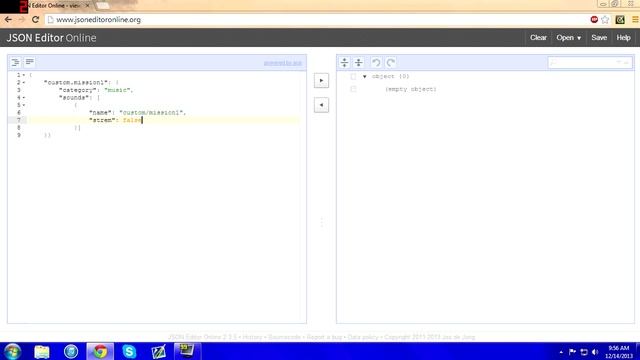Fold the inner object at line 5
The height and width of the screenshot is (360, 640).
[24, 105]
